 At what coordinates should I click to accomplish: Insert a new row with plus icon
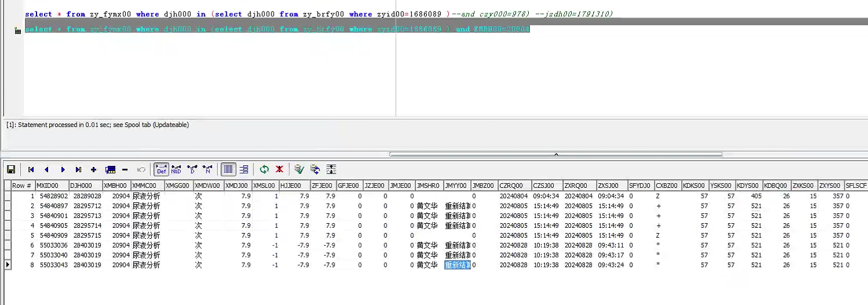coord(93,169)
